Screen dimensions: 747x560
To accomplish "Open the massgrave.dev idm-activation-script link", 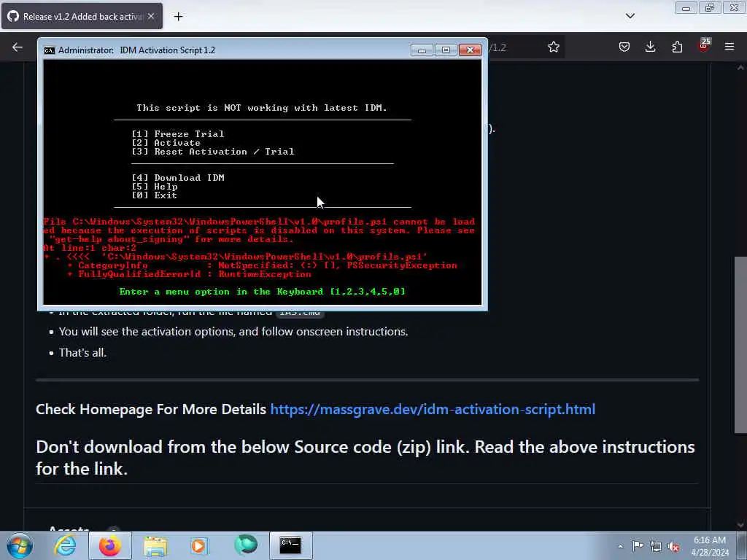I will [x=433, y=409].
